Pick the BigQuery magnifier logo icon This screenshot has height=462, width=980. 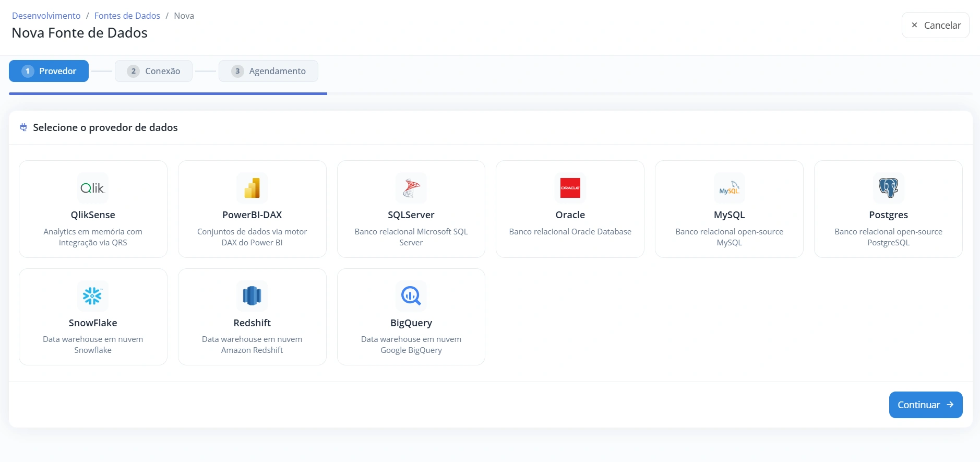[411, 296]
